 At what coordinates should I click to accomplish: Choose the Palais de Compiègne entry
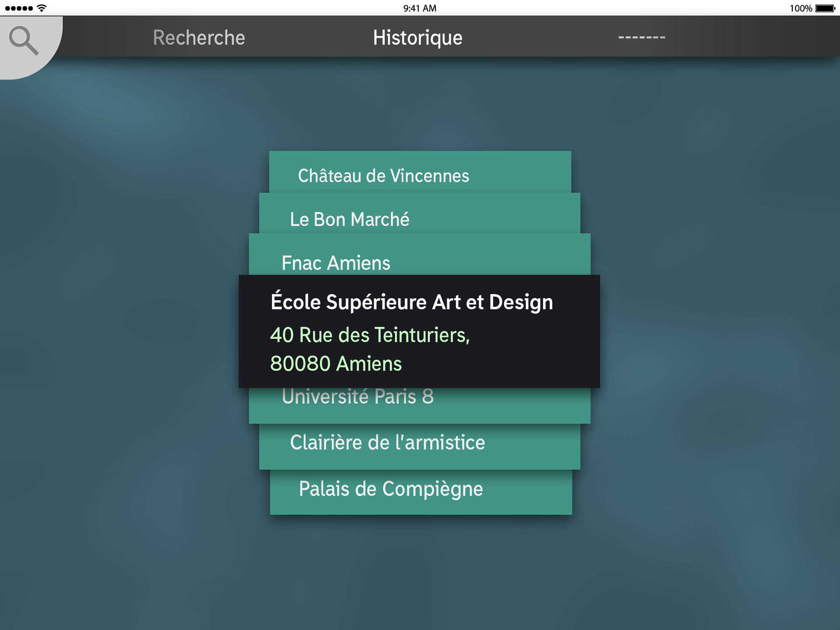(x=421, y=492)
